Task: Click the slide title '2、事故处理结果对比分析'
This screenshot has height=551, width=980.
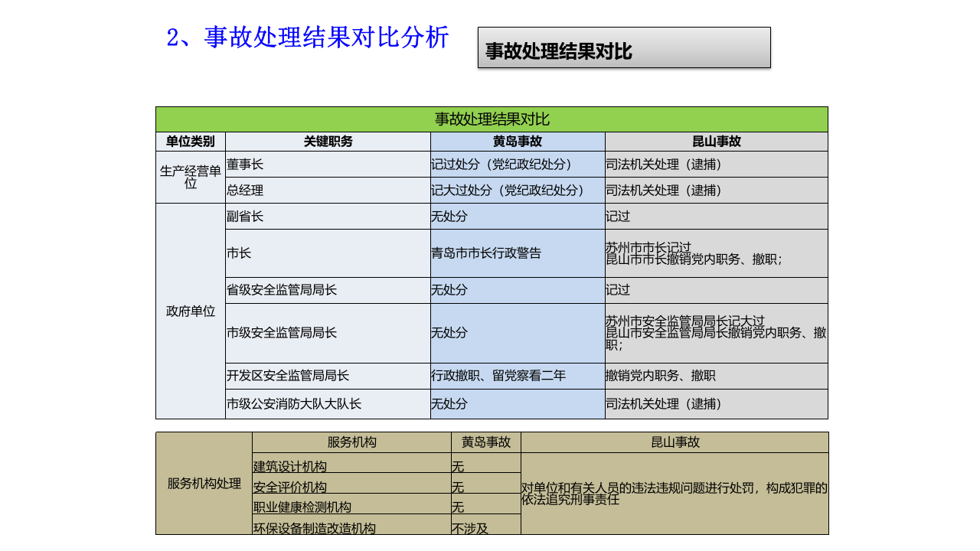Action: (308, 37)
